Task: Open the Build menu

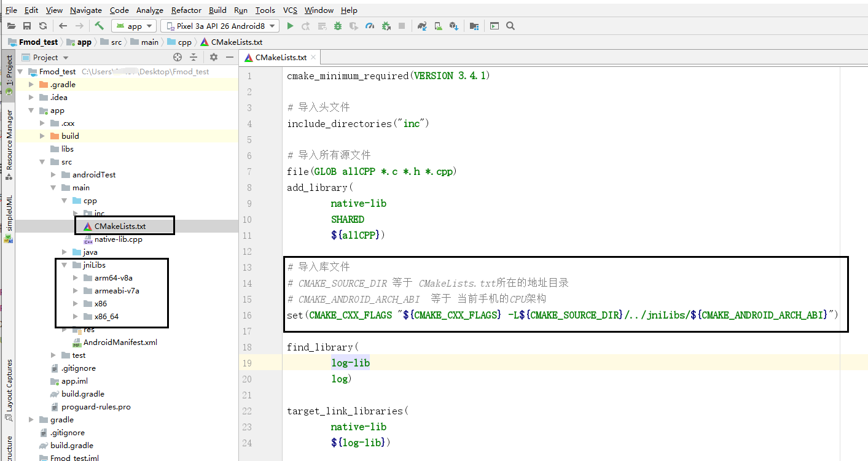Action: [217, 10]
